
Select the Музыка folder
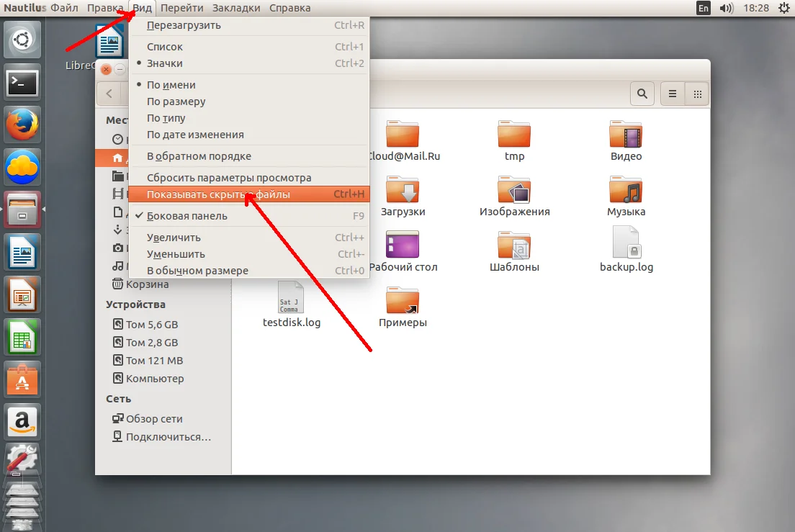tap(626, 197)
